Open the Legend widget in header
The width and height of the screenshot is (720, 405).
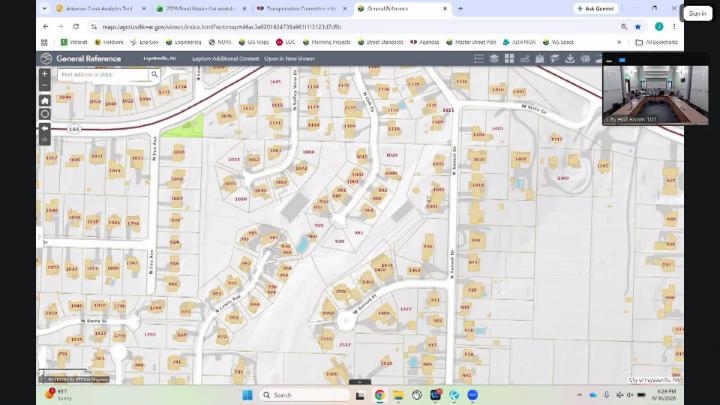pos(479,58)
